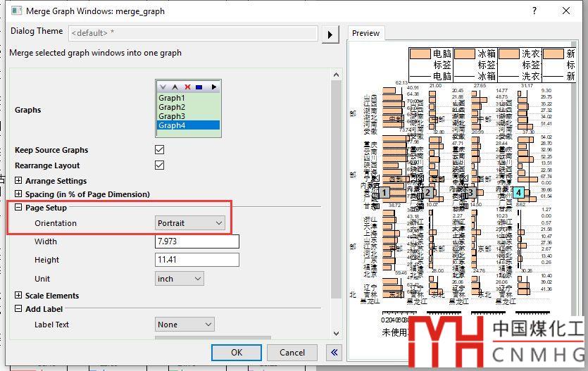Click the blue rectangle select icon

coord(199,87)
